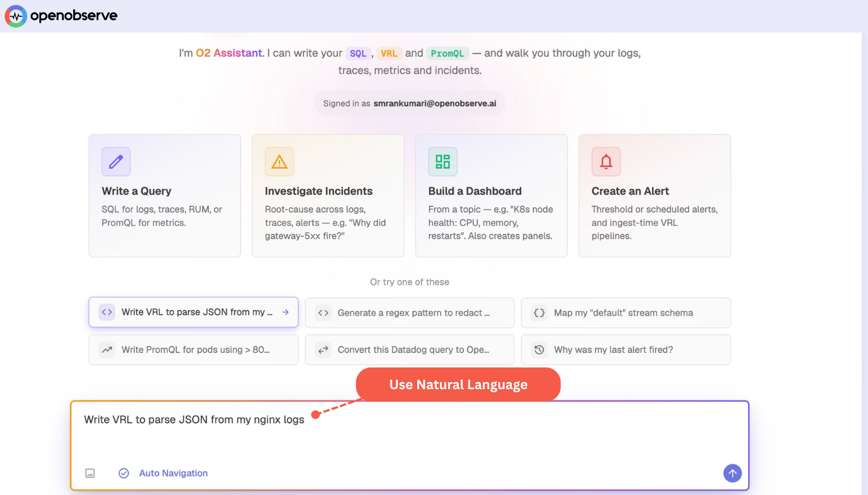Select 'Write PromQL for pods using > 80' suggestion

194,350
